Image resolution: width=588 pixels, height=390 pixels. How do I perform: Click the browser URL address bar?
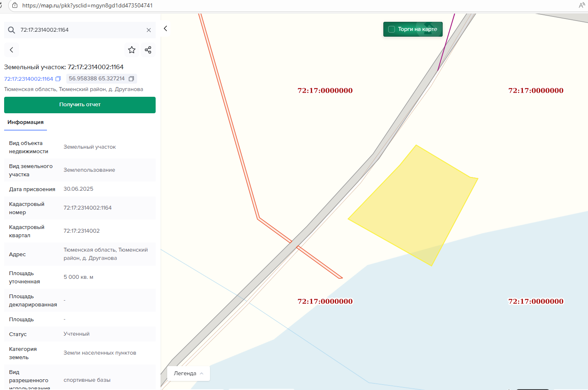(x=288, y=5)
